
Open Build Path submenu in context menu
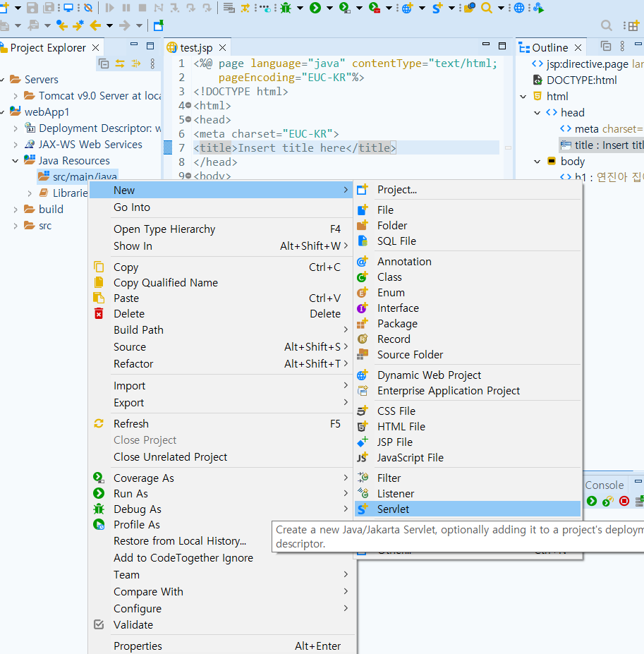pos(221,330)
